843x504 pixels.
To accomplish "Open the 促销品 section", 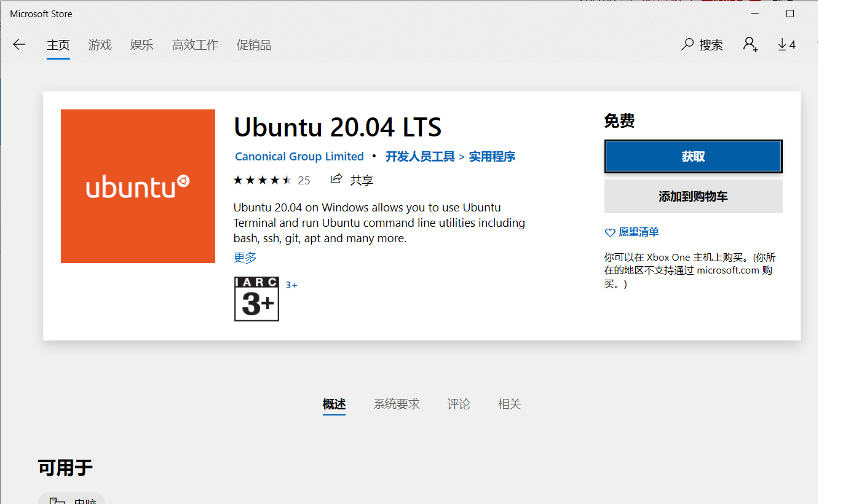I will click(253, 44).
